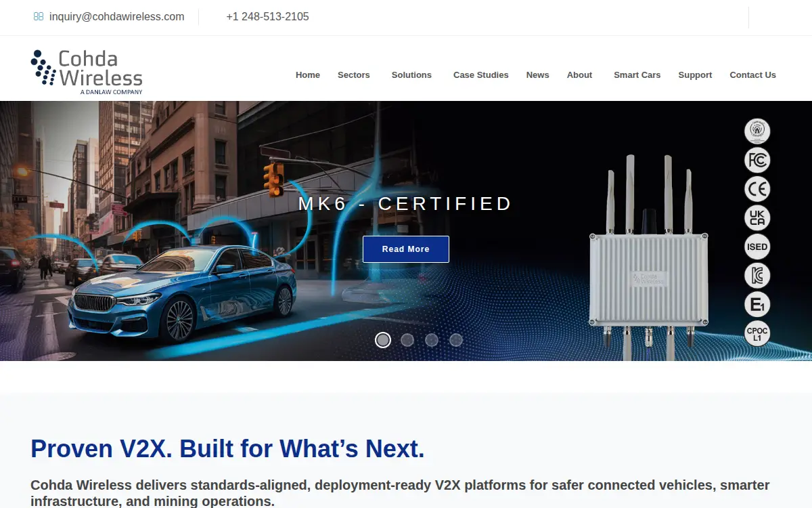Open the Home menu item
The height and width of the screenshot is (508, 812).
(308, 75)
